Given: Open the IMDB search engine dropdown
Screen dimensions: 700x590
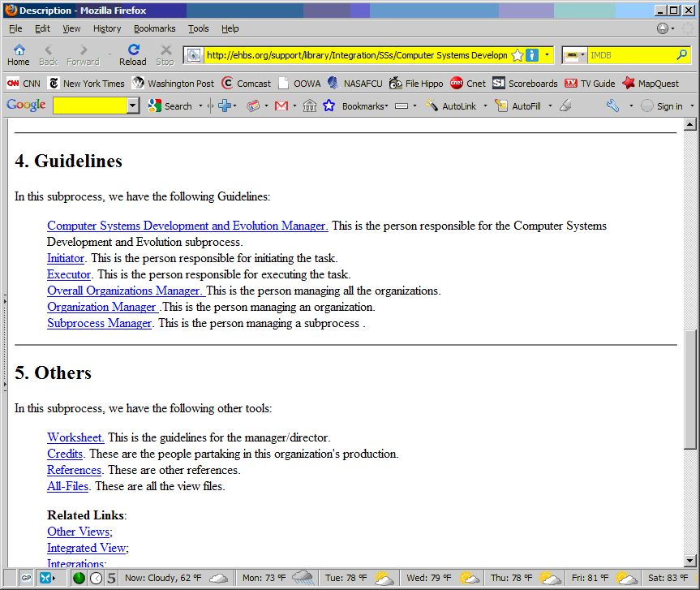Looking at the screenshot, I should [x=582, y=55].
